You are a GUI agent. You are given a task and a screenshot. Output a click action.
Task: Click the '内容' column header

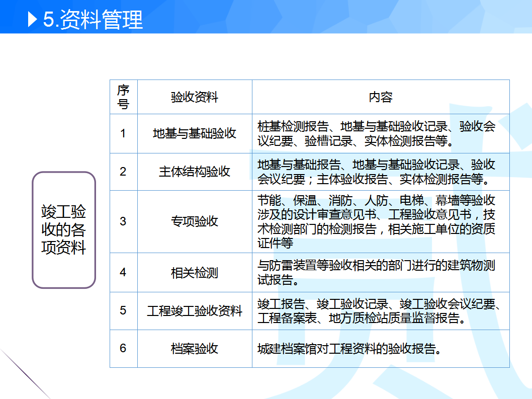click(x=381, y=97)
